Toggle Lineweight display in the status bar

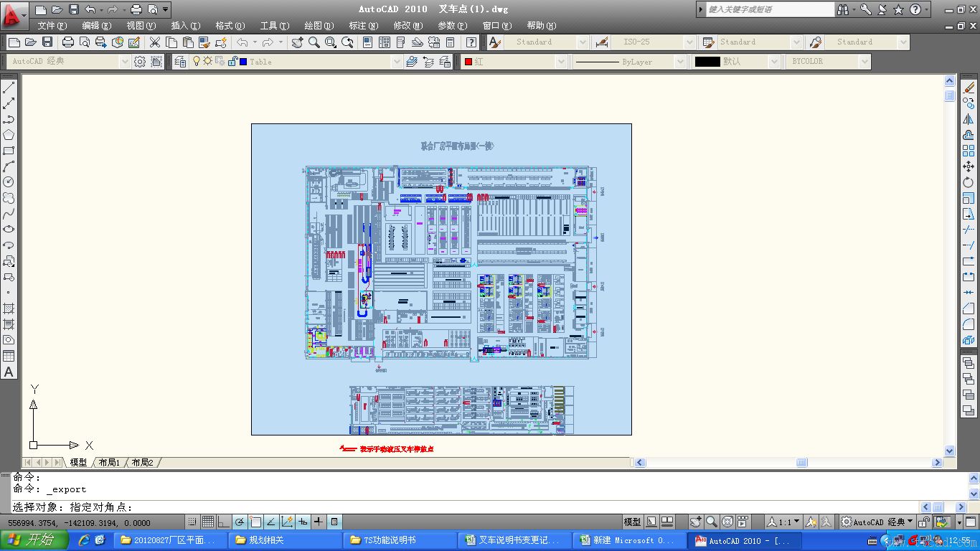pos(319,522)
